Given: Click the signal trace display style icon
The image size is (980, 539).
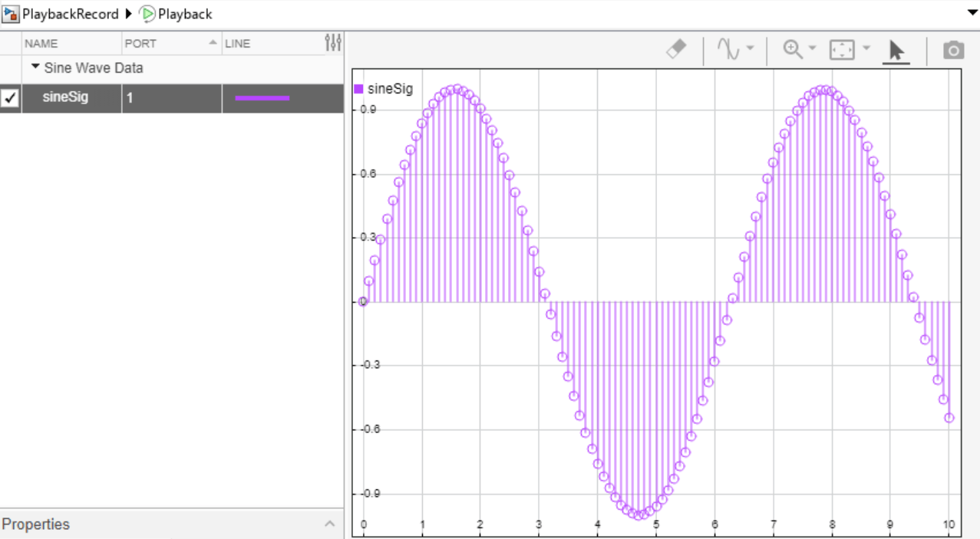Looking at the screenshot, I should 729,50.
